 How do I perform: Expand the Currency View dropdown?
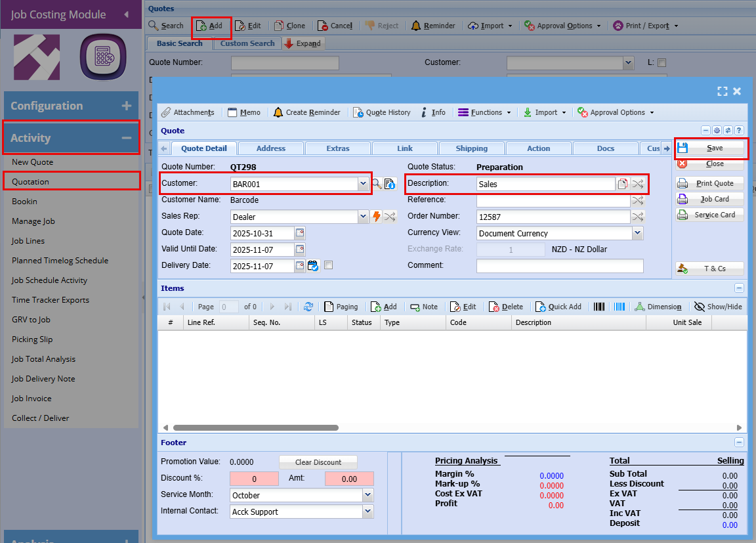pos(637,233)
